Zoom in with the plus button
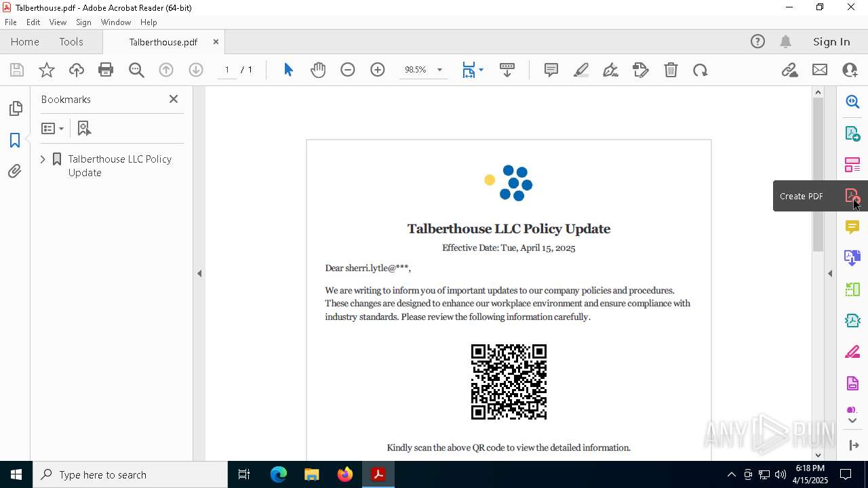This screenshot has width=868, height=488. click(x=378, y=70)
